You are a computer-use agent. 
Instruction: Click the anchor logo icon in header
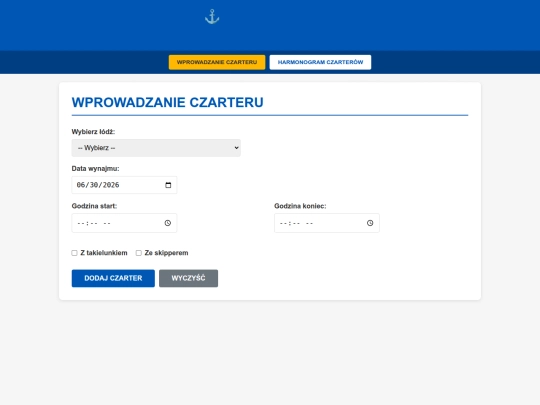pyautogui.click(x=212, y=17)
